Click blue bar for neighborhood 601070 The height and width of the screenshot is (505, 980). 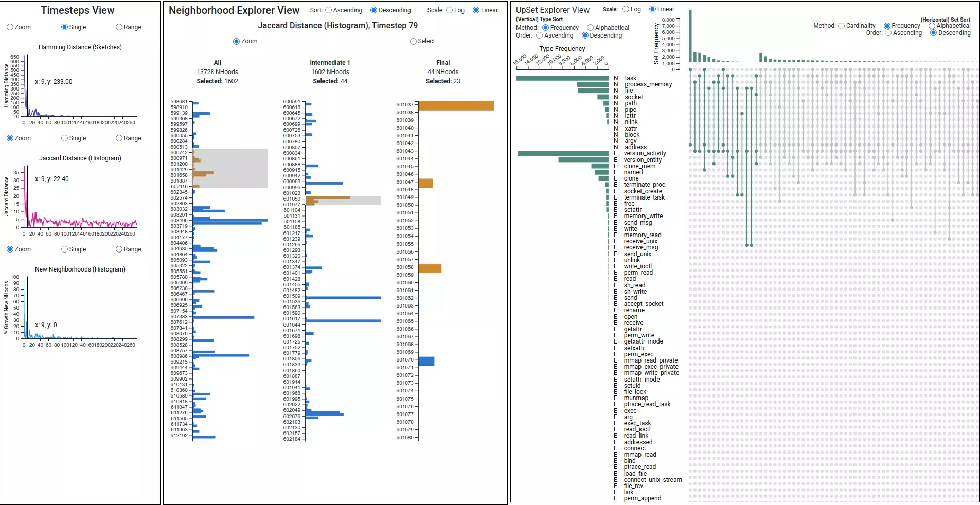tap(426, 361)
